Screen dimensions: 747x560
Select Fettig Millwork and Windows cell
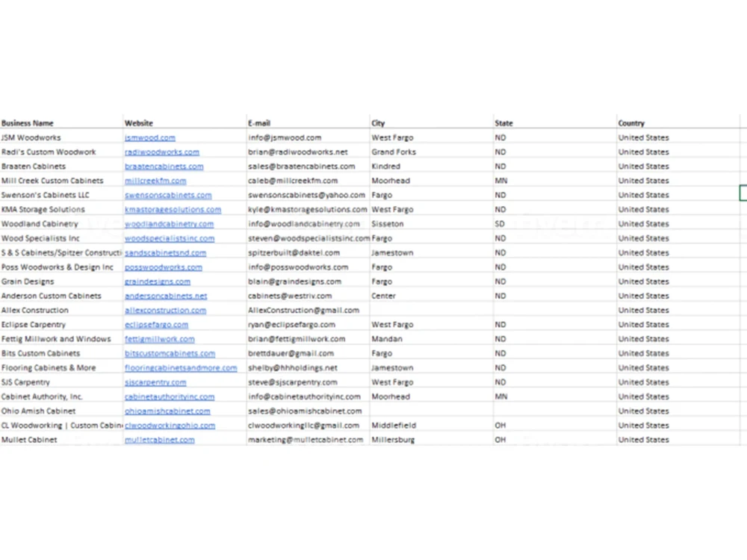[61, 339]
